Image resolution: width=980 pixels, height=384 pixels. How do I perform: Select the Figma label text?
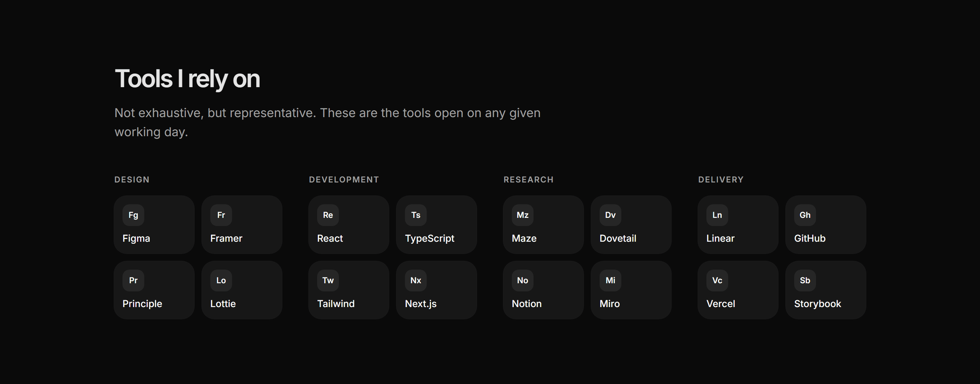[x=136, y=239]
